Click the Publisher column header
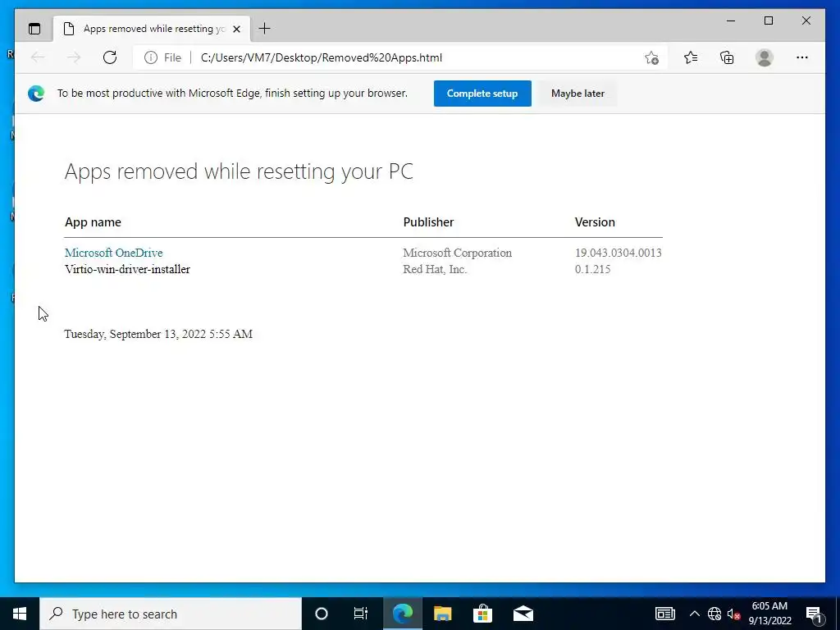Screen dimensions: 840x630 [x=428, y=222]
